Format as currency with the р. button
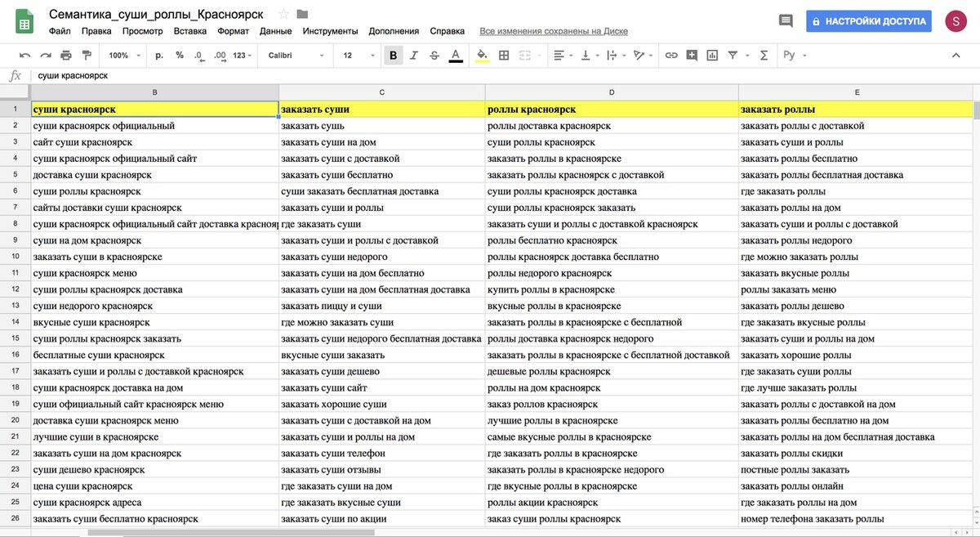980x537 pixels. [x=159, y=56]
